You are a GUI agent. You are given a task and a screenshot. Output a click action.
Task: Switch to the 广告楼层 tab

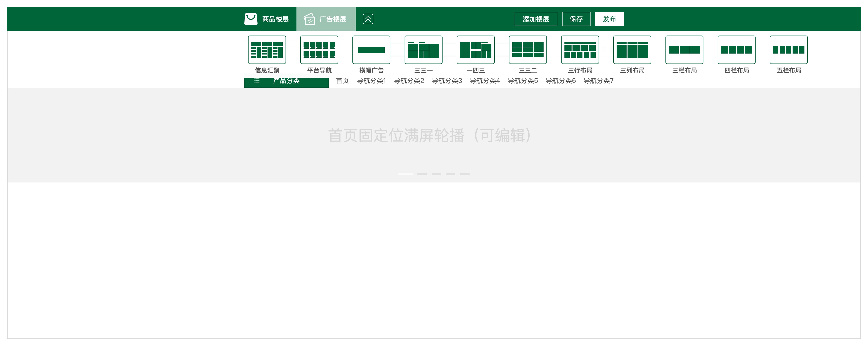pos(326,19)
